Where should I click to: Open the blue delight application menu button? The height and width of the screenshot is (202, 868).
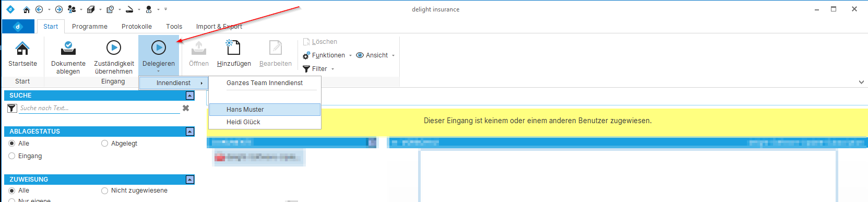18,26
